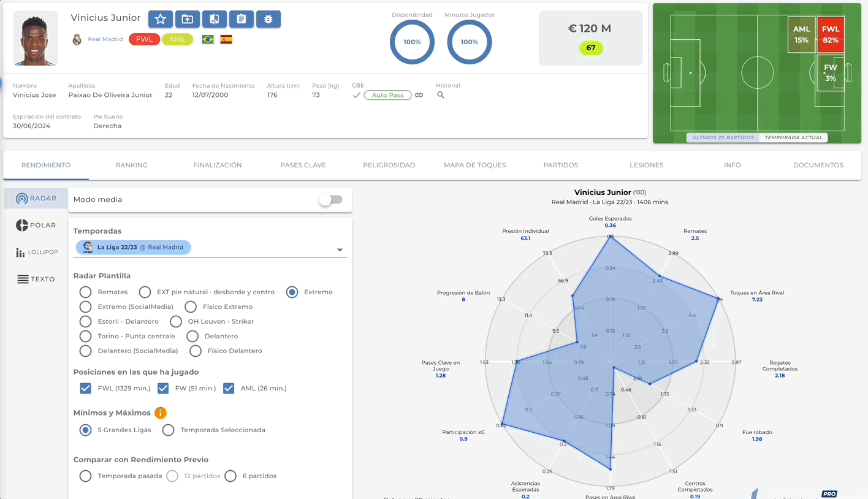Expand the Temporadas dropdown arrow

pos(340,250)
